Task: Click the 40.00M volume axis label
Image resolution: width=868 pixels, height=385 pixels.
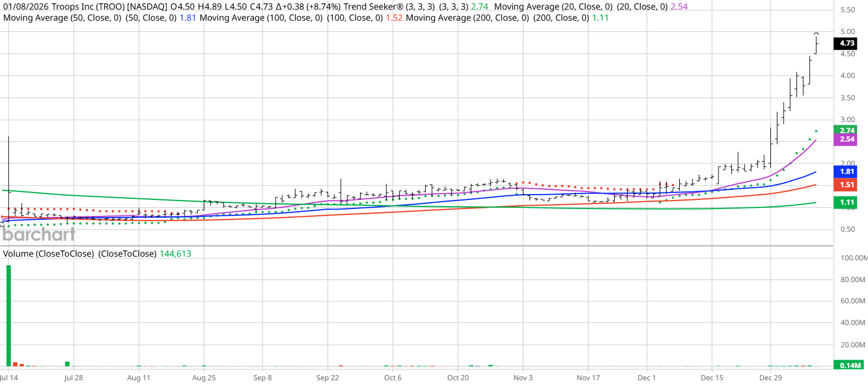Action: click(853, 323)
